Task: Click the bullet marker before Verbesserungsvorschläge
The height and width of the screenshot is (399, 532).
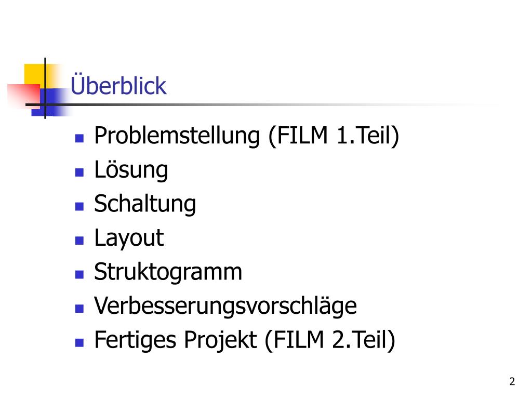Action: [79, 309]
